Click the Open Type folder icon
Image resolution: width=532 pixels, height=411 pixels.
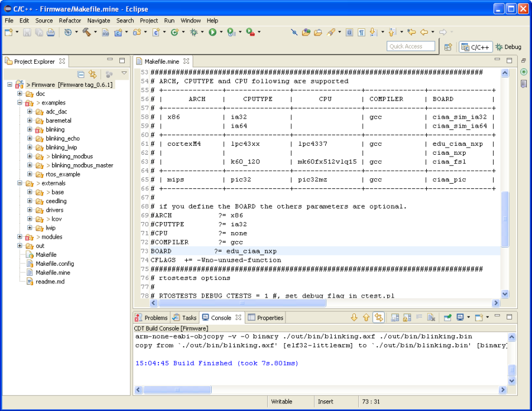(x=306, y=32)
